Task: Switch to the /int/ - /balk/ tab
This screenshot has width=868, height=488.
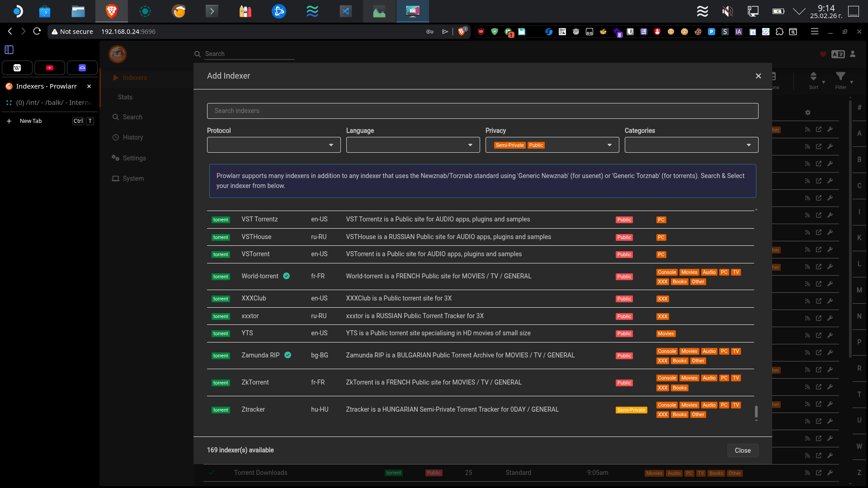Action: click(50, 103)
